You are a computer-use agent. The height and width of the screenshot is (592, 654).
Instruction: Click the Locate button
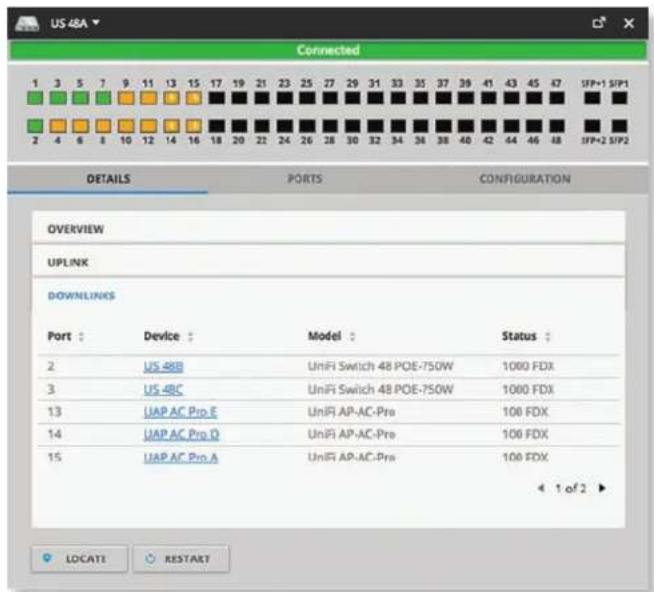(79, 559)
